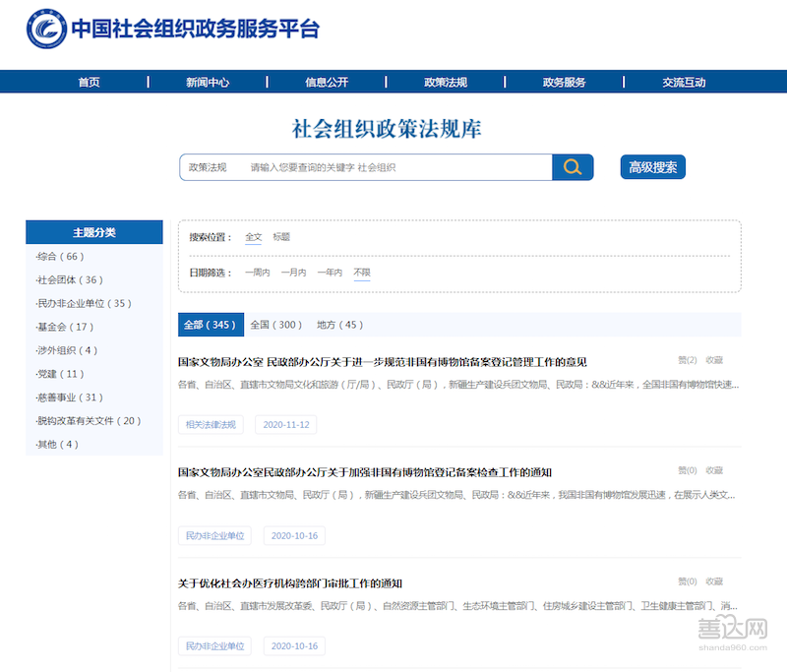Click the magnifying glass search icon button
Screen dimensions: 787x672
click(x=573, y=167)
